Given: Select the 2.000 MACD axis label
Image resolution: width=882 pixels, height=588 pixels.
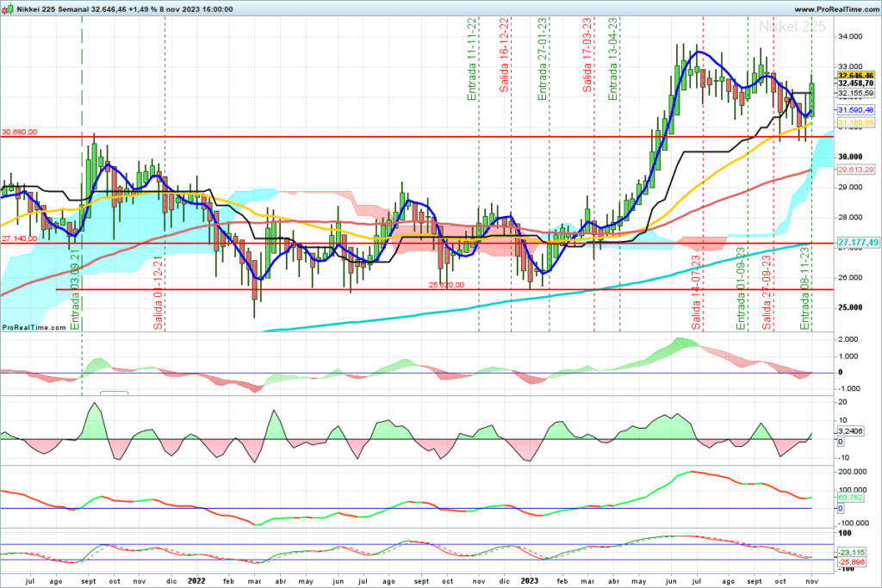Looking at the screenshot, I should [848, 339].
